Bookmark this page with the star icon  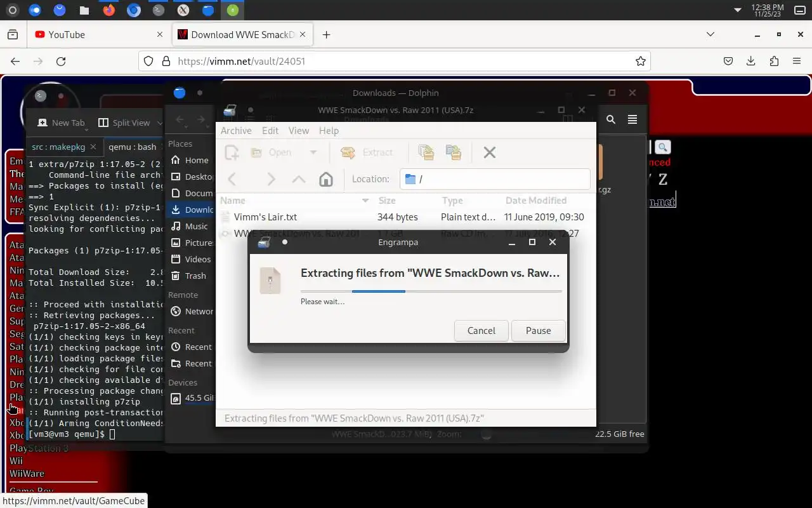[x=640, y=61]
